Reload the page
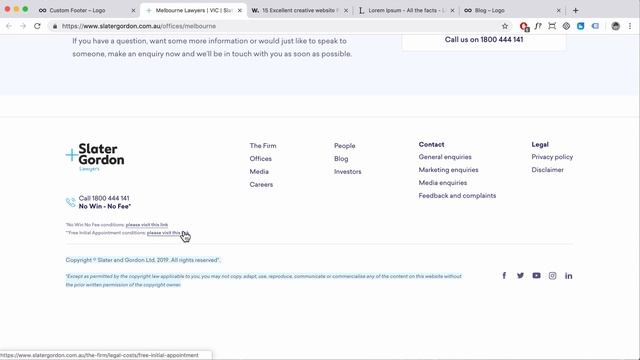Image resolution: width=640 pixels, height=360 pixels. tap(37, 26)
